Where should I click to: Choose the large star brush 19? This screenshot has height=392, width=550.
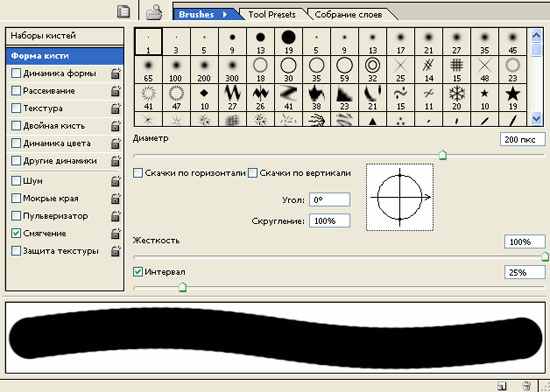coord(512,98)
